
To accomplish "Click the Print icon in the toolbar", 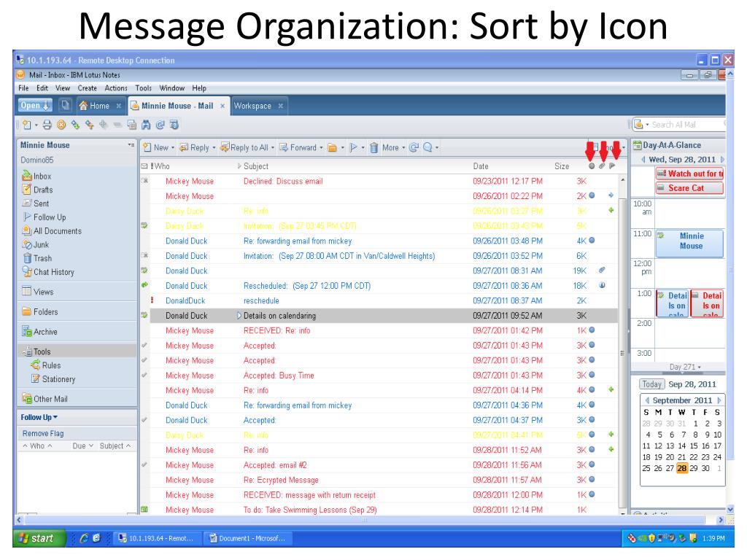I will (x=47, y=125).
